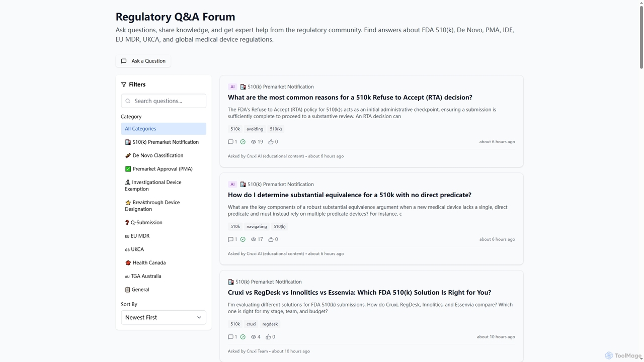Click the views eye icon showing 17

[254, 239]
